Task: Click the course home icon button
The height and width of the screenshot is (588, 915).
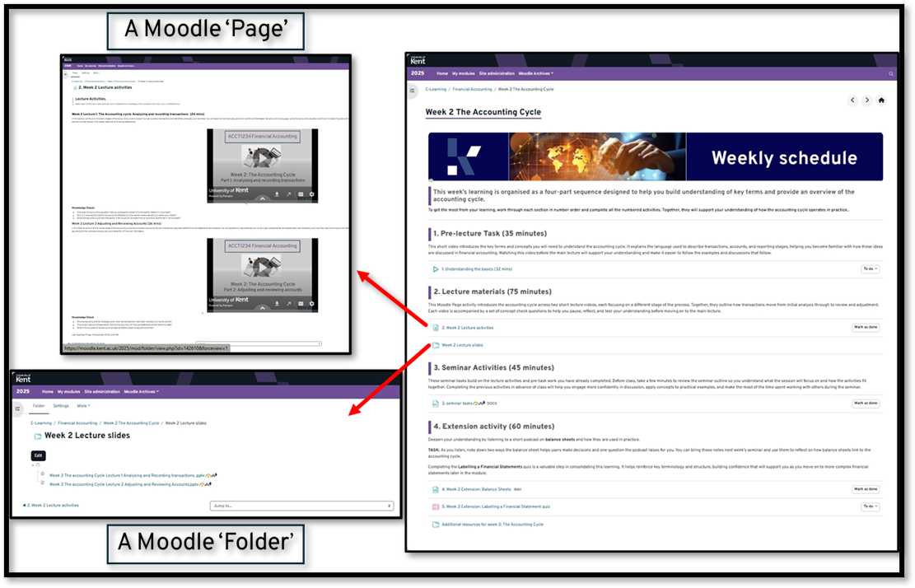Action: pos(881,100)
